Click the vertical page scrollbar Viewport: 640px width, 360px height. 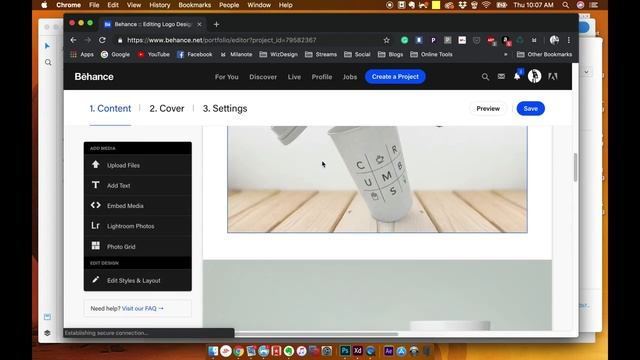coord(576,167)
